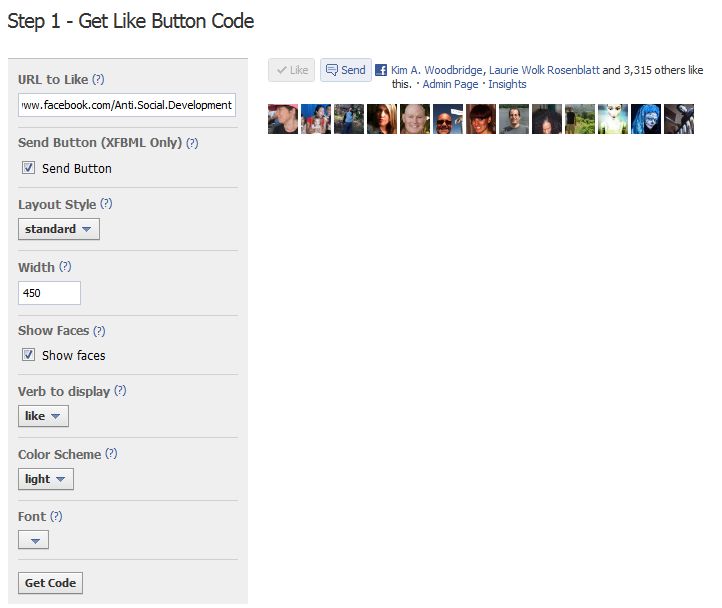Open the Send Button help question mark
This screenshot has width=722, height=608.
pyautogui.click(x=192, y=143)
